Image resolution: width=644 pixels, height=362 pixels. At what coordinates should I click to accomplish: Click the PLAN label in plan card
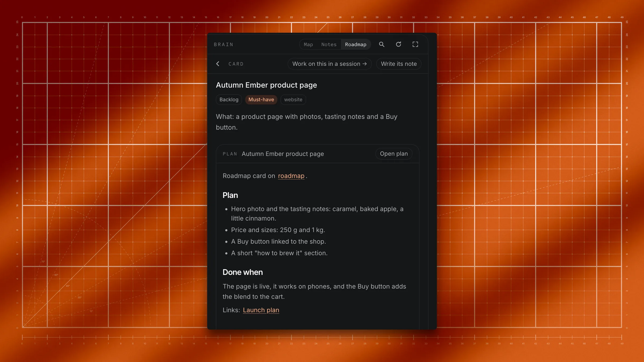(x=230, y=154)
